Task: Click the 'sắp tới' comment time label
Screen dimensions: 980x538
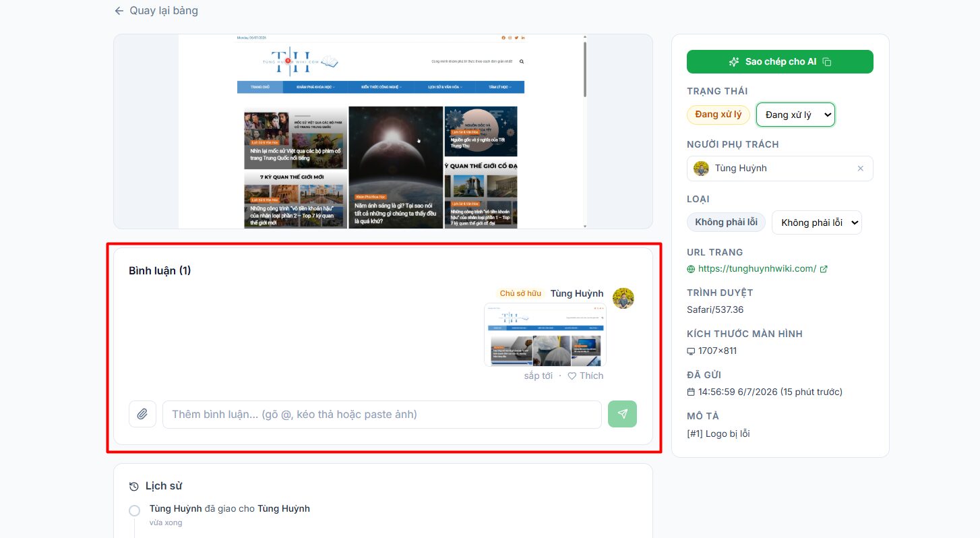Action: 538,376
